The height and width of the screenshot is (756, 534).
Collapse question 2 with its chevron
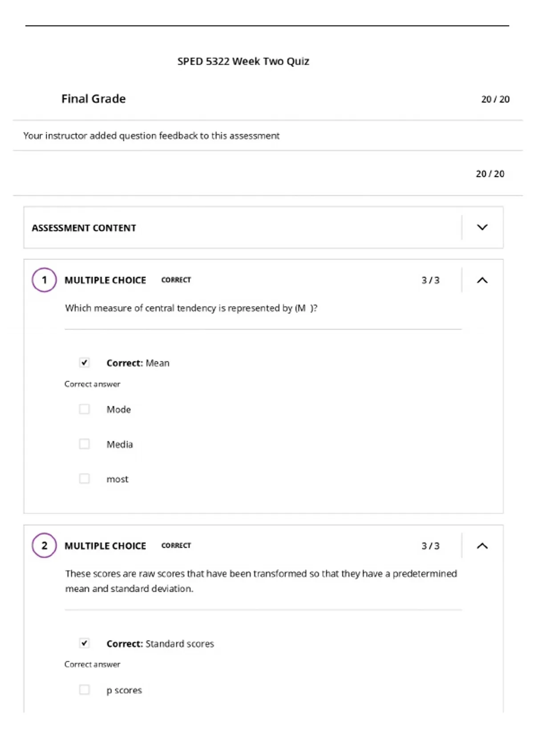(482, 546)
